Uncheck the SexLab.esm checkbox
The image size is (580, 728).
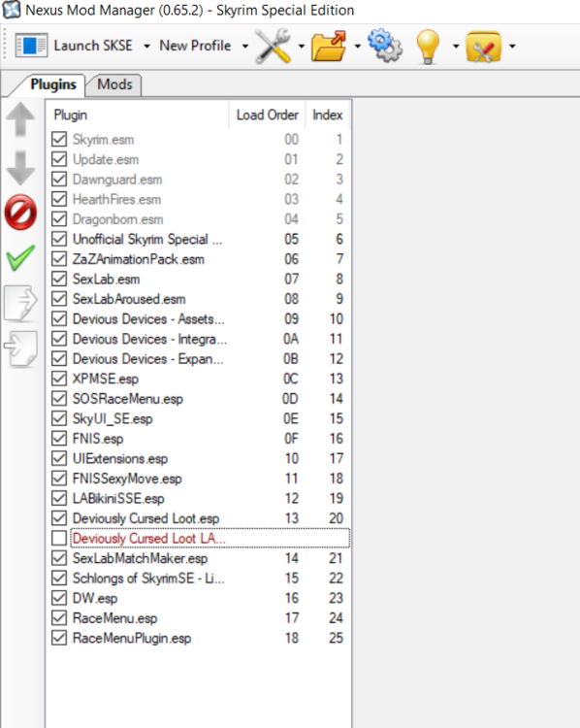click(x=59, y=279)
